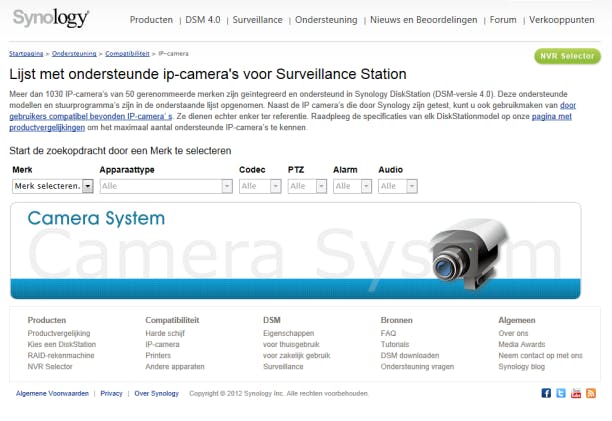Screen dimensions: 612x421
Task: Open the Alarm filter dropdown
Action: pos(351,186)
